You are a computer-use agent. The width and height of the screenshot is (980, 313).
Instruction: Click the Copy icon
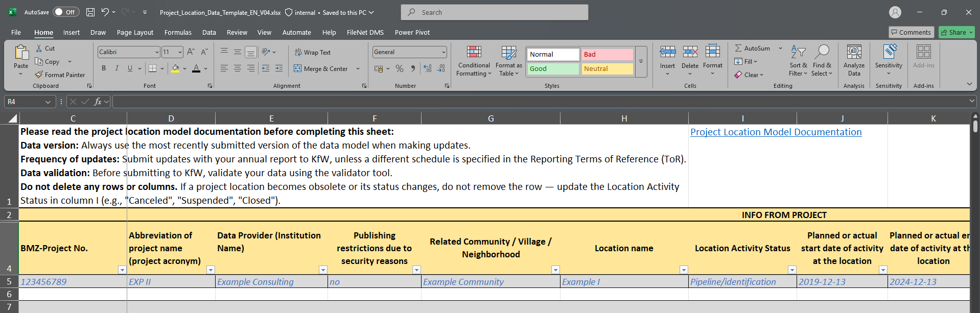(39, 61)
